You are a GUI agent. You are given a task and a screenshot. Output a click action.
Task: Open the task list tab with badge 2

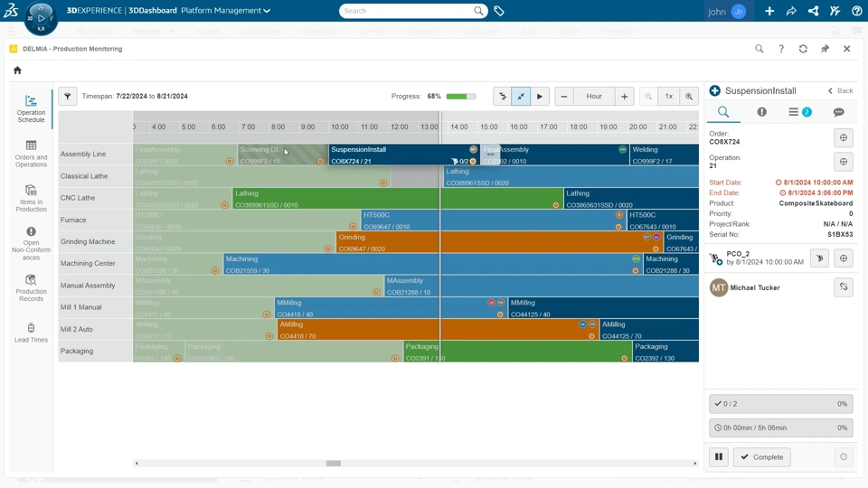point(800,112)
